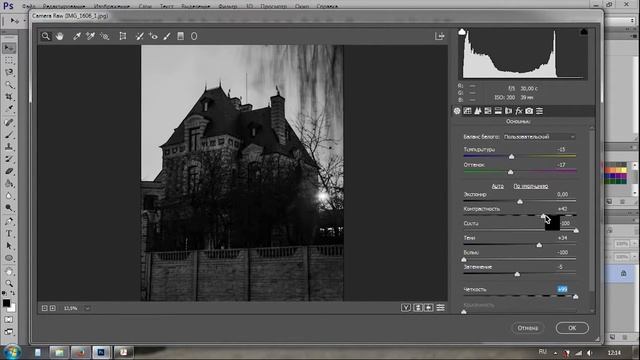Swap before and after settings

click(418, 308)
